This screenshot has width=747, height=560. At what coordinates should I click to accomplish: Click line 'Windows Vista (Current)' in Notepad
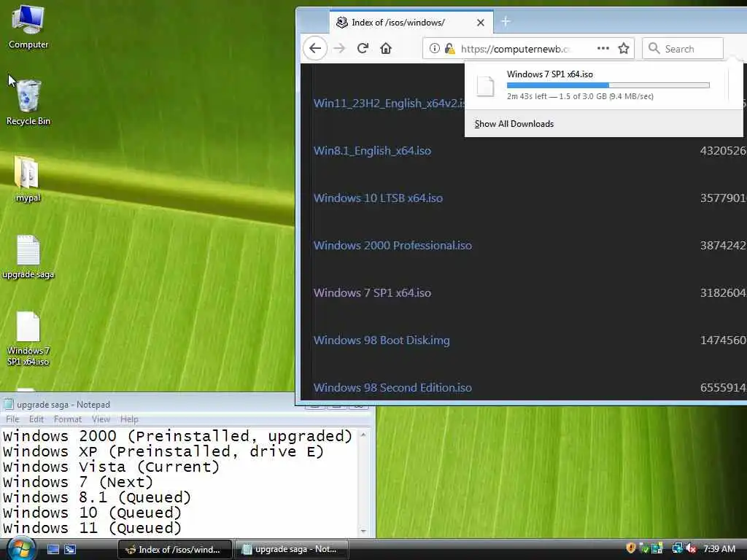(x=111, y=467)
